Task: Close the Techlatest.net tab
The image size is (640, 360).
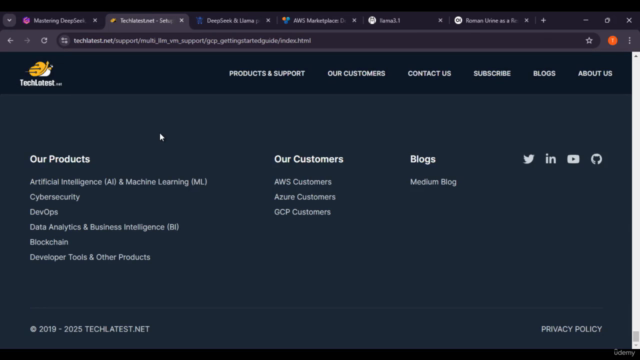Action: click(x=182, y=20)
